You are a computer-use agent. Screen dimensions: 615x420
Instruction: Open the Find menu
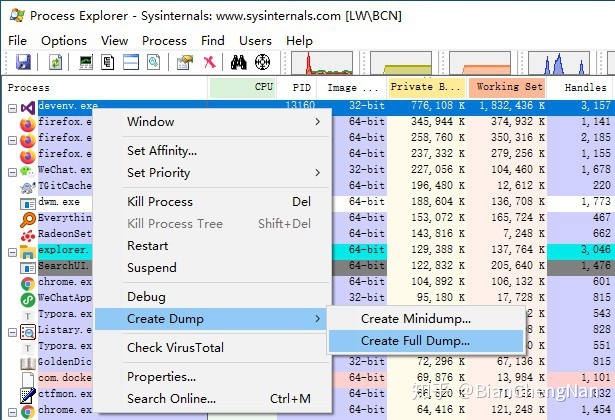click(x=213, y=41)
